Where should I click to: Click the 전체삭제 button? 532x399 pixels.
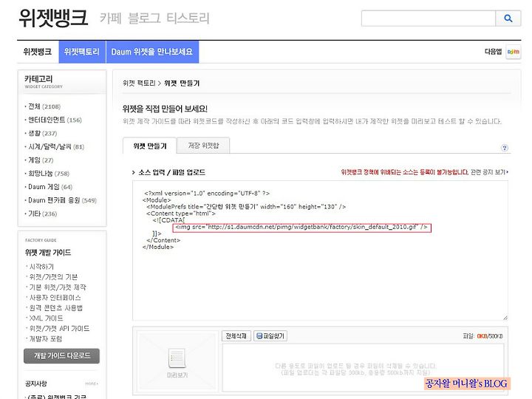(x=236, y=336)
